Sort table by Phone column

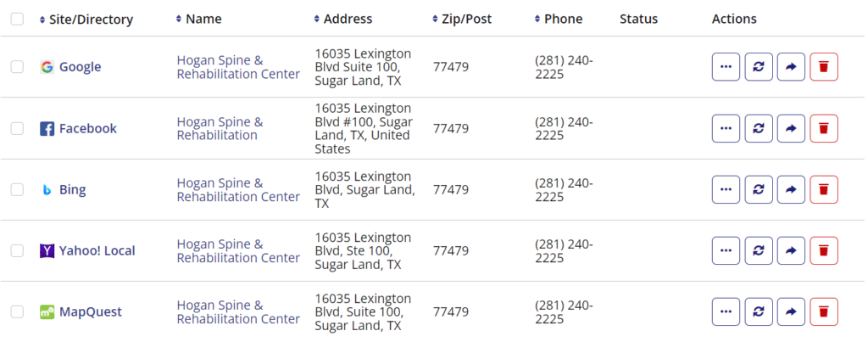tap(559, 19)
